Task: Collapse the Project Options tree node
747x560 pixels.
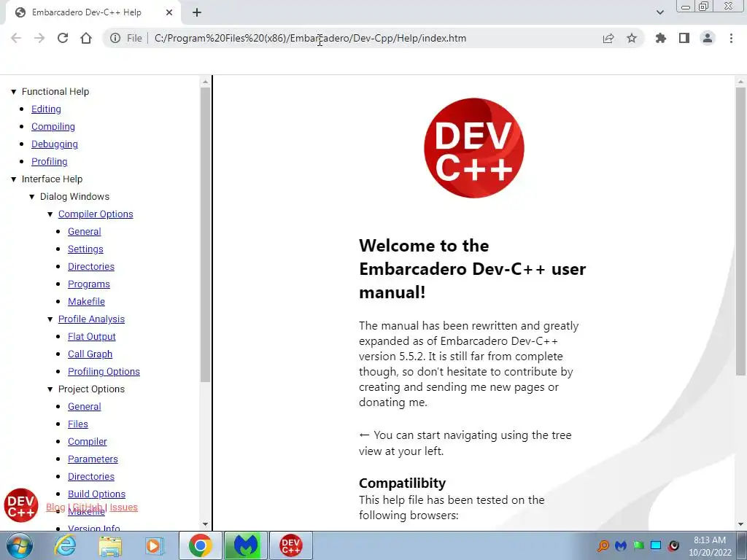Action: tap(50, 389)
